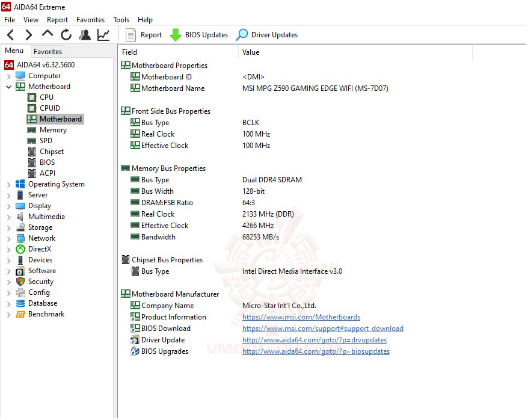Click the Database stack icon in tree

[x=20, y=303]
